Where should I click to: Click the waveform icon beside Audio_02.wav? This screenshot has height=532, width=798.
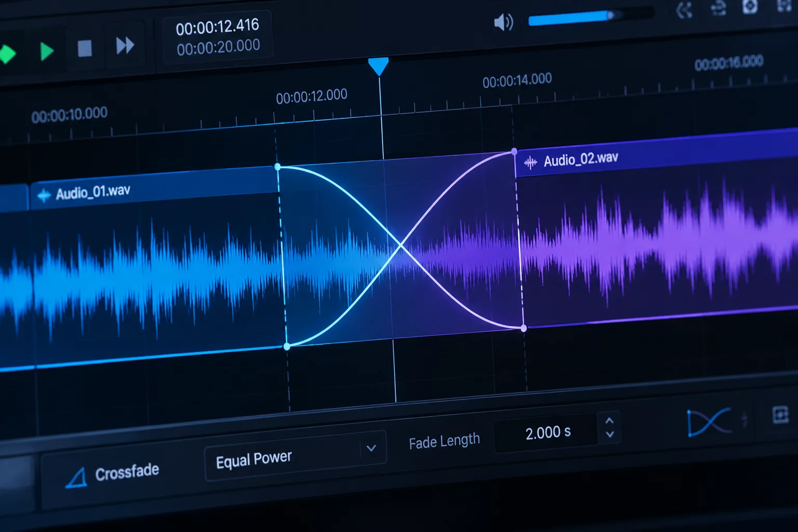530,163
